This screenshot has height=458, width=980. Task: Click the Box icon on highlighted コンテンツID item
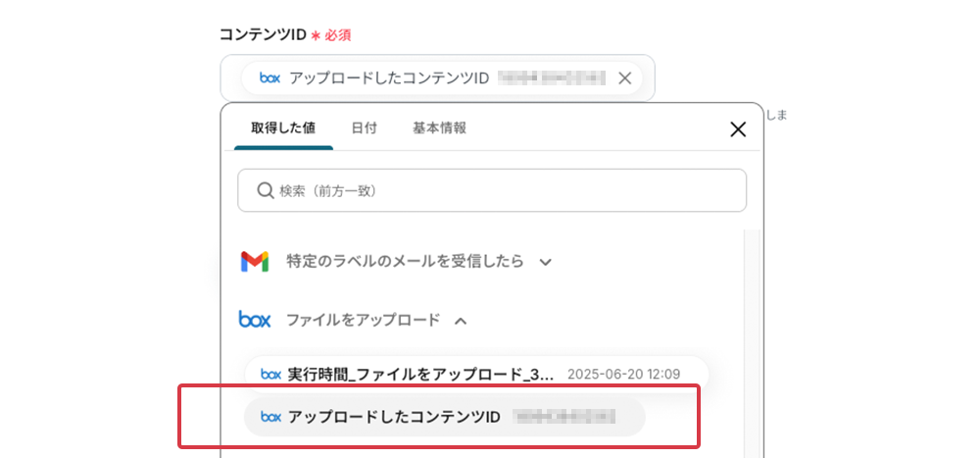tap(270, 417)
